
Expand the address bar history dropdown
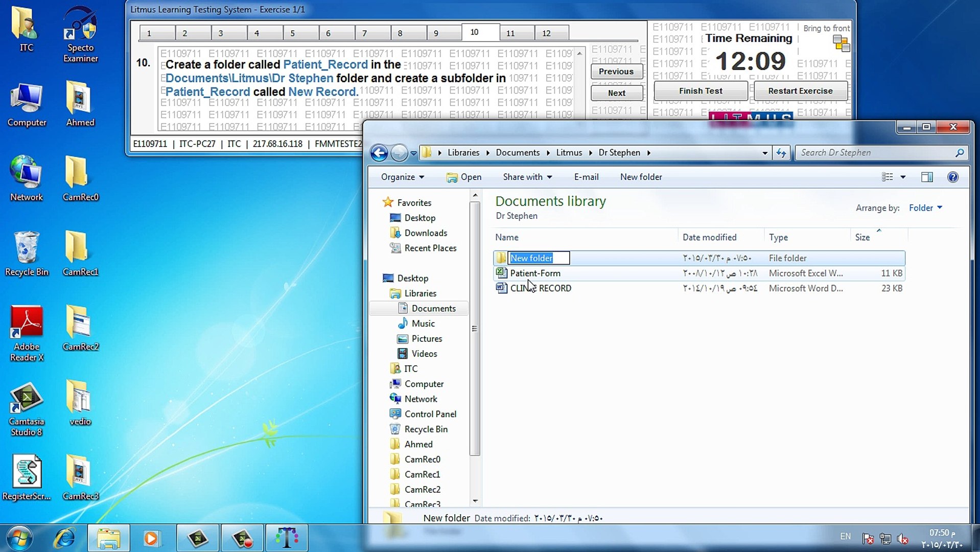click(x=765, y=152)
